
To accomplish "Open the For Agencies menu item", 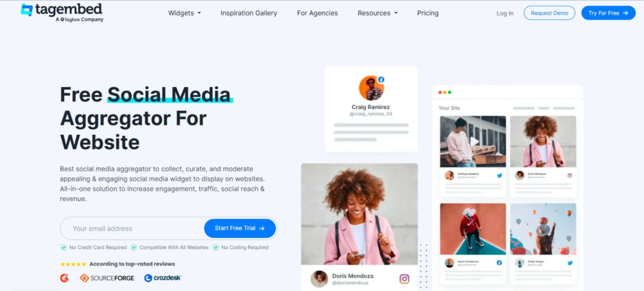I will [318, 13].
